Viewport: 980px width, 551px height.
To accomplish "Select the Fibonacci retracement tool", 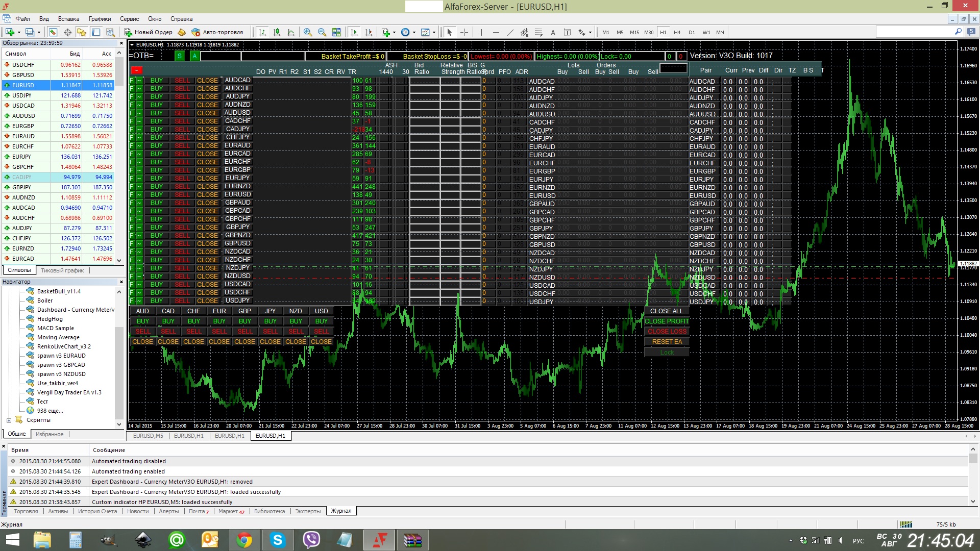I will coord(538,32).
